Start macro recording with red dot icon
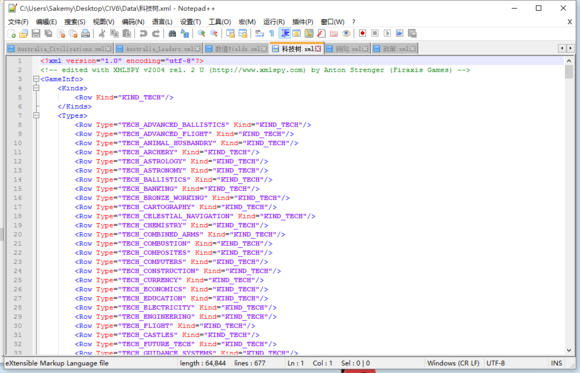Screen dimensions: 580x373 pyautogui.click(x=362, y=34)
